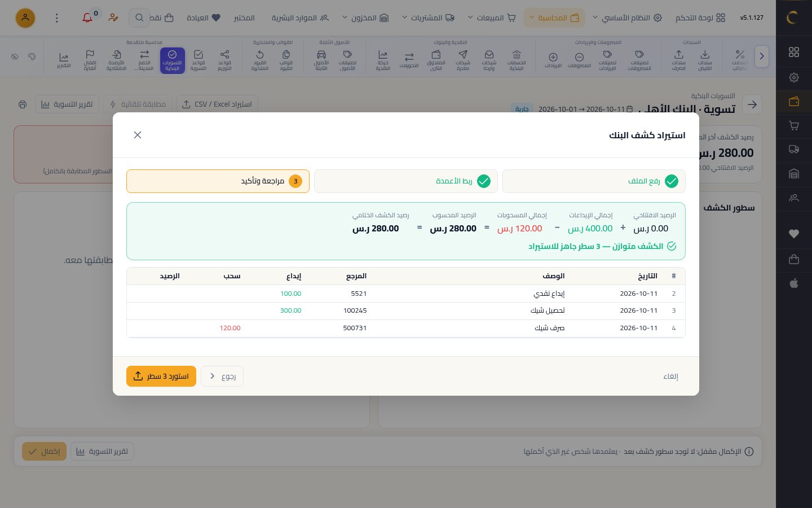812x508 pixels.
Task: Open the sidebar shopping cart icon
Action: point(794,126)
